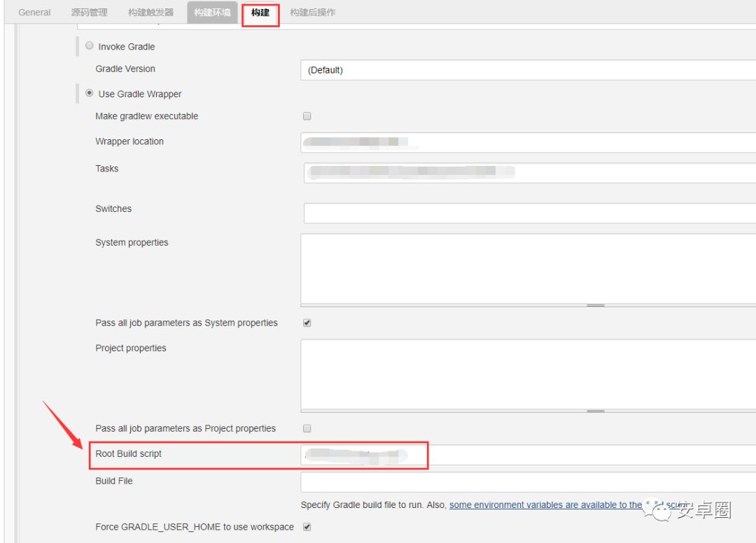Click the Make gradlew executable label
Screen dimensions: 756x543
pos(146,116)
